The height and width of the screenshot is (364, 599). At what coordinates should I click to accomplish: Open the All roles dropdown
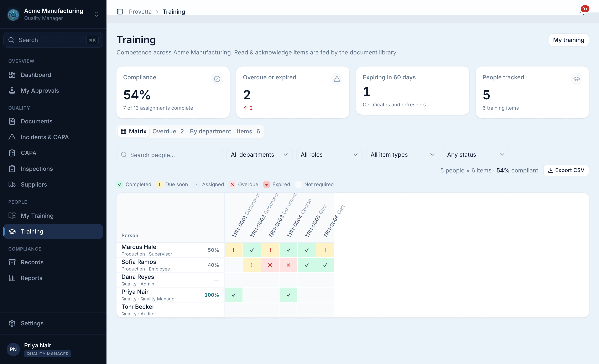329,155
